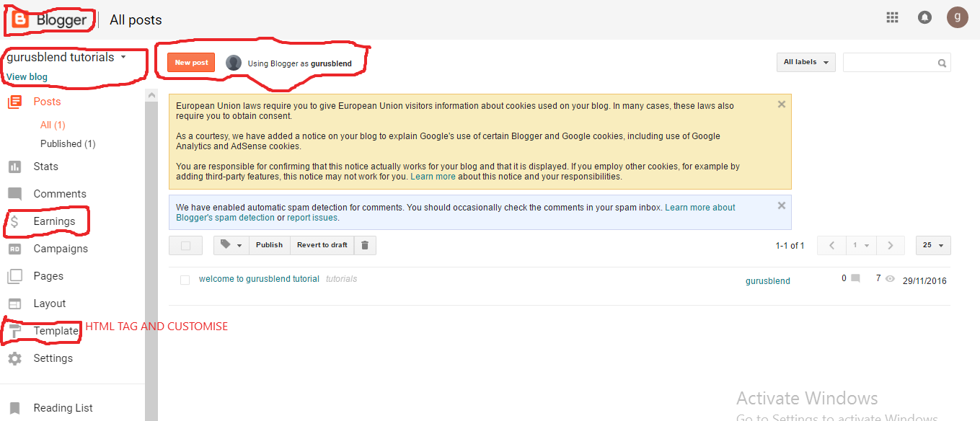Screen dimensions: 980x421
Task: Open the Google apps grid
Action: point(893,17)
